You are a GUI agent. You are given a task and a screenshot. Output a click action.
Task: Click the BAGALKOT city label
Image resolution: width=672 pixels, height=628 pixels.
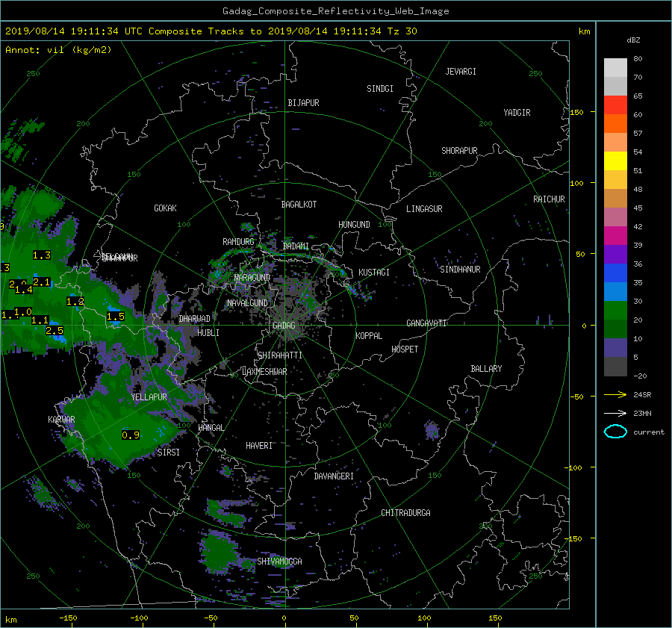tap(299, 205)
